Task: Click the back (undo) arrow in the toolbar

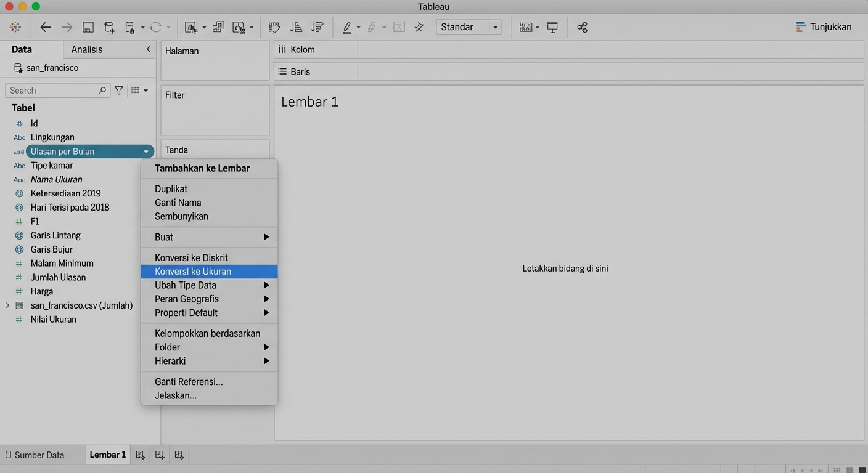Action: pyautogui.click(x=46, y=27)
